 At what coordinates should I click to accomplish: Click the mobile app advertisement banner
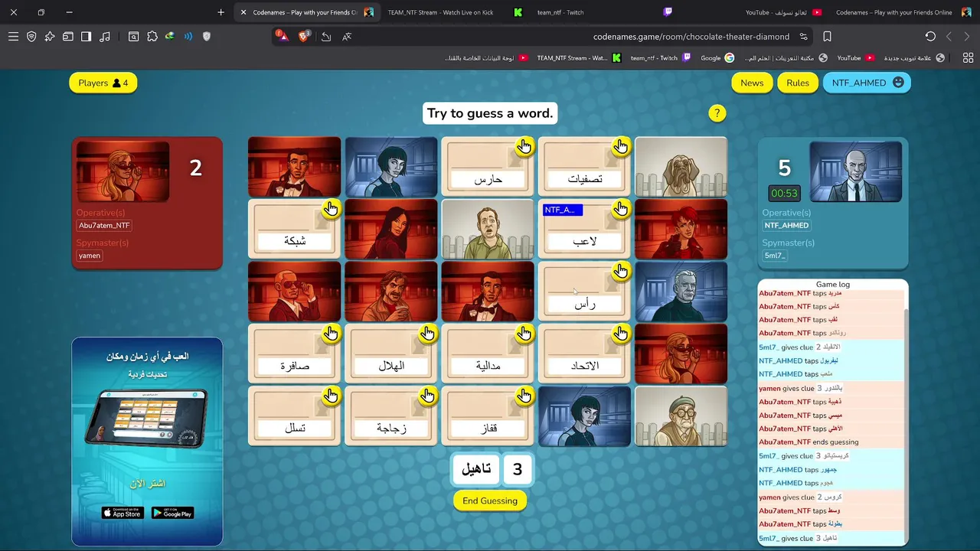click(147, 442)
